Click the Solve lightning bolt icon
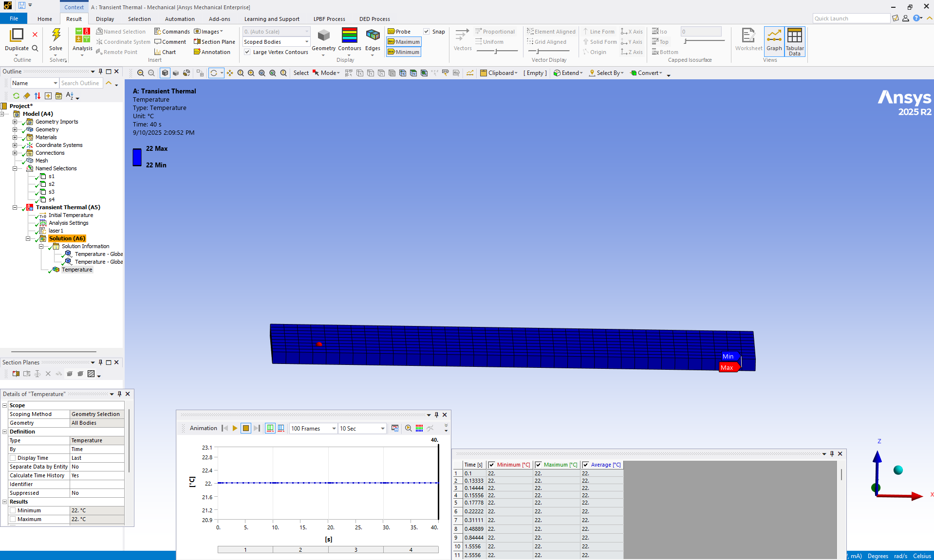Image resolution: width=934 pixels, height=560 pixels. tap(56, 35)
